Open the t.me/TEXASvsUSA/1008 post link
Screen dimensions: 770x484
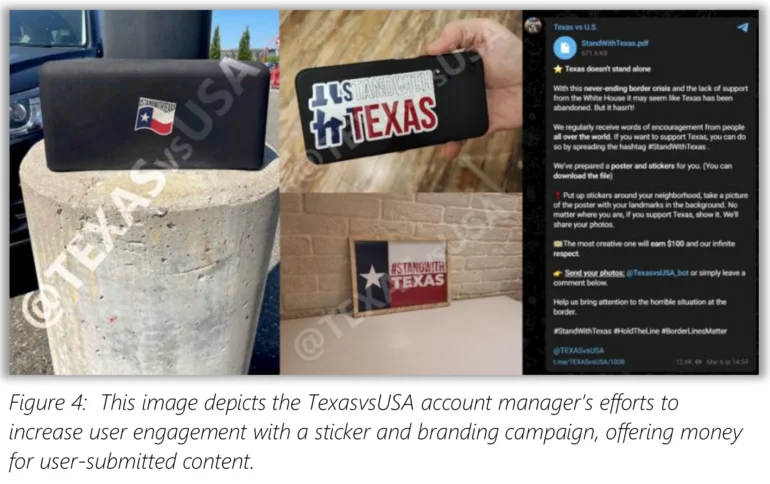coord(589,362)
